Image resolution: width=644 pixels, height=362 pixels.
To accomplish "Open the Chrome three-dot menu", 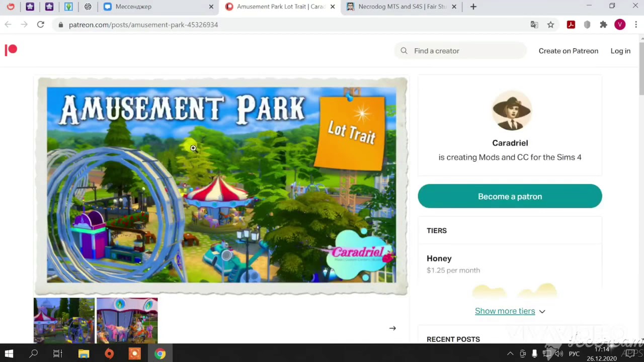I will (x=636, y=25).
